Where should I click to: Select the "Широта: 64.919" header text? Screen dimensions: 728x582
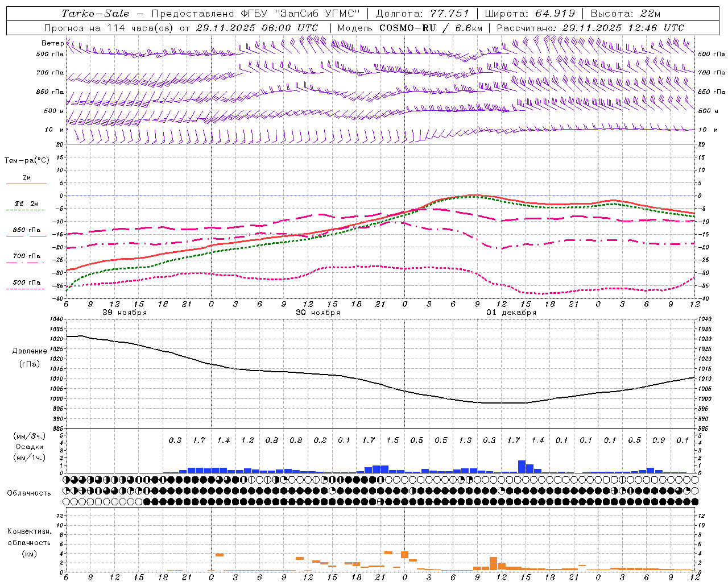click(x=530, y=14)
